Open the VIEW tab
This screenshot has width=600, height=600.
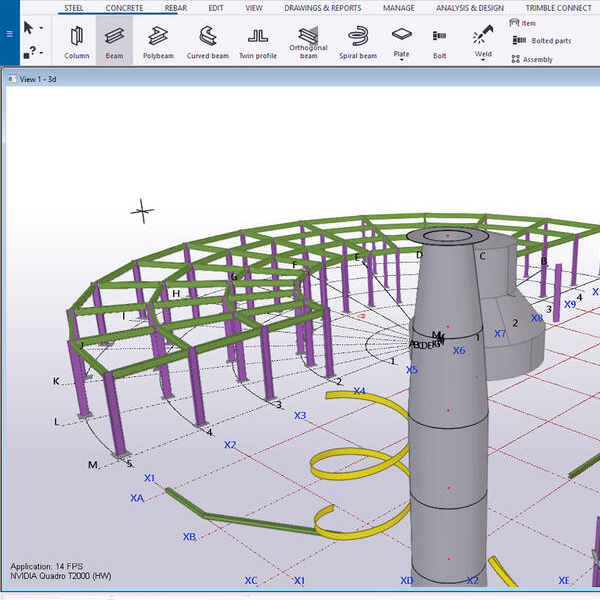(x=254, y=8)
